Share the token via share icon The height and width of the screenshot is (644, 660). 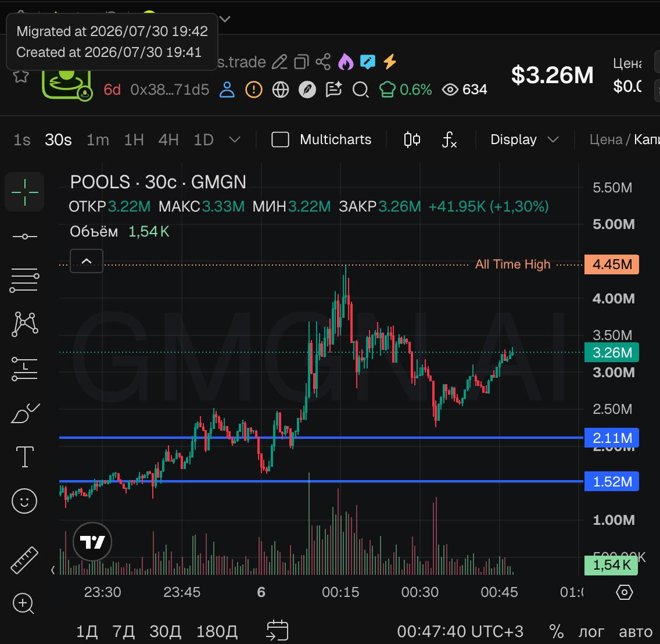pyautogui.click(x=323, y=62)
